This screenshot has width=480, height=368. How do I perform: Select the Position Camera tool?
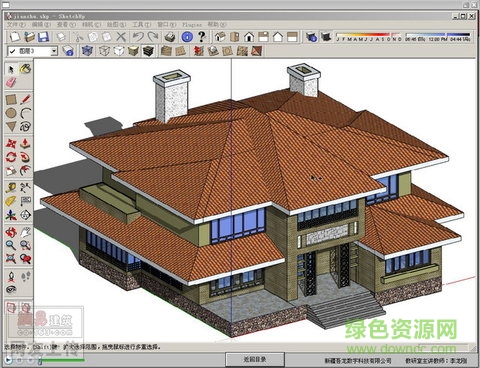pos(11,276)
